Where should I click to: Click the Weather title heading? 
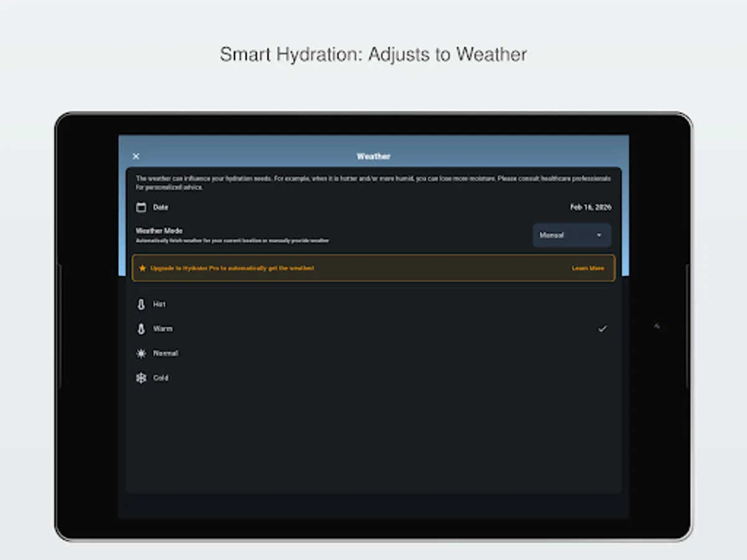point(374,157)
